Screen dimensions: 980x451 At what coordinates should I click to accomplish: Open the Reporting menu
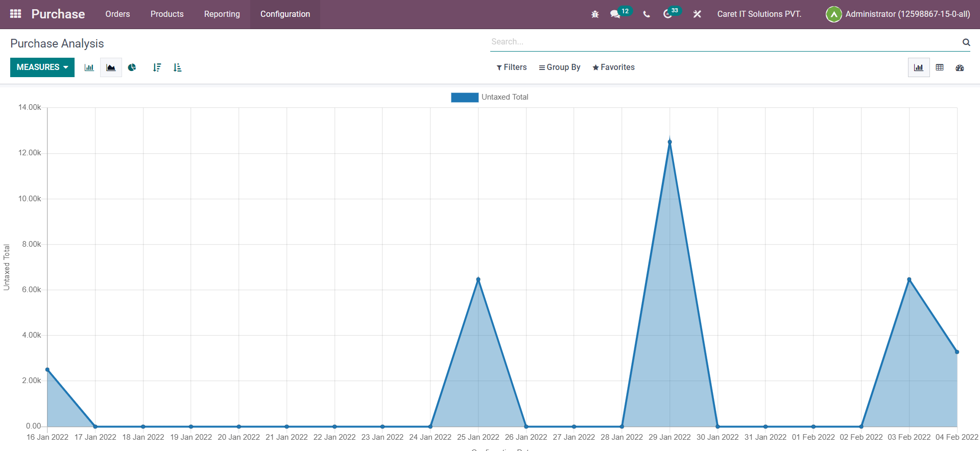click(x=222, y=14)
